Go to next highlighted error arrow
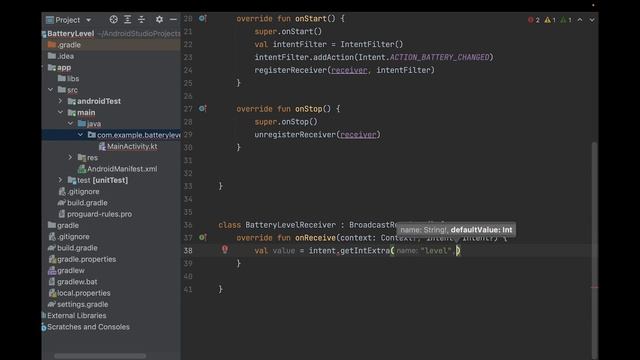640x360 pixels. pos(592,20)
